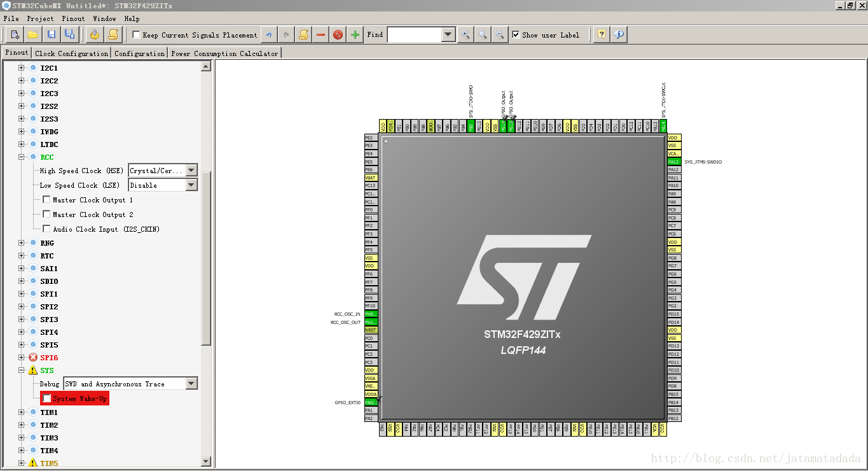Click the peripheral icon beside RCC

click(x=33, y=157)
